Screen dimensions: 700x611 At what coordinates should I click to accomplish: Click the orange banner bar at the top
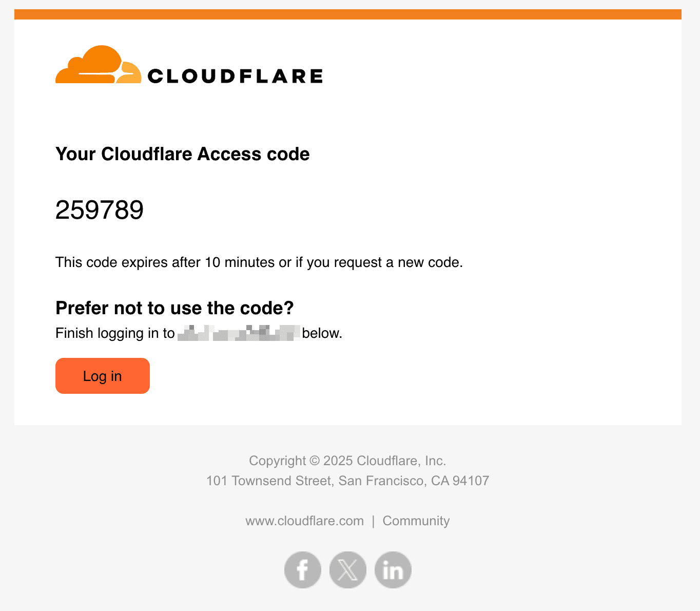click(x=348, y=14)
